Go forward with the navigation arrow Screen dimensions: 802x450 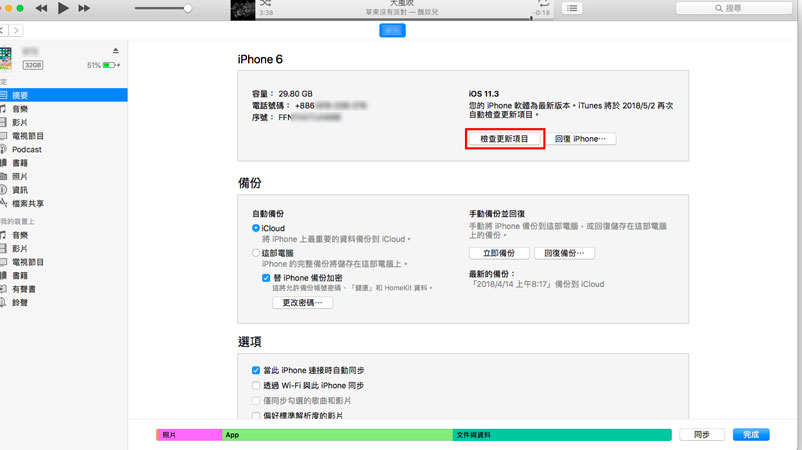point(16,30)
